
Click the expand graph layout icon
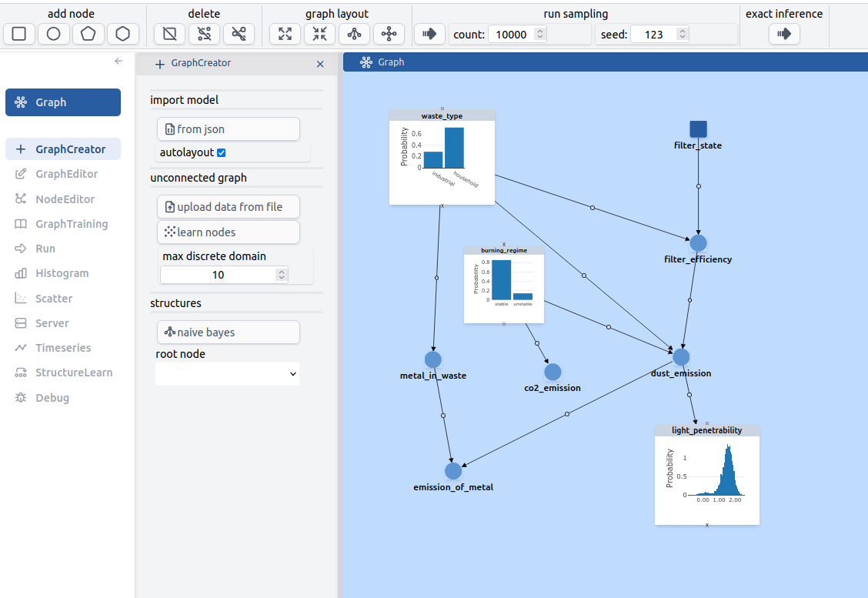point(285,34)
